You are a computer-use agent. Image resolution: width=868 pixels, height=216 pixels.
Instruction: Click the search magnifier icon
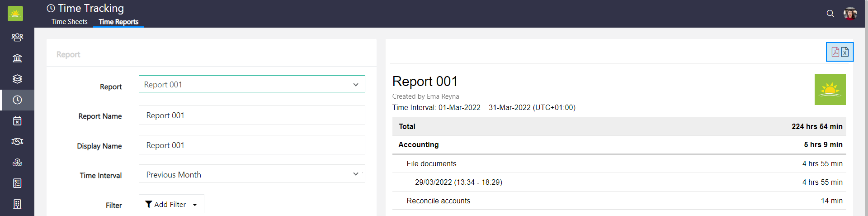[x=830, y=14]
